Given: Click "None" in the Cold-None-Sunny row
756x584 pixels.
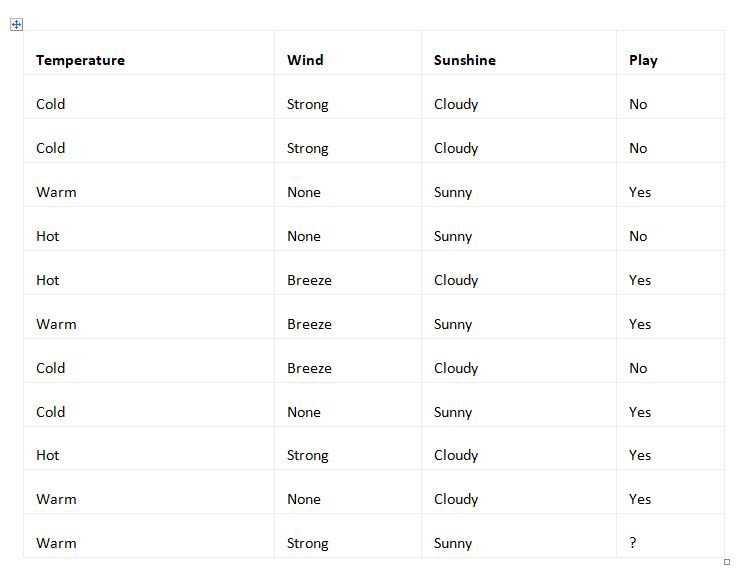Looking at the screenshot, I should click(x=304, y=412).
